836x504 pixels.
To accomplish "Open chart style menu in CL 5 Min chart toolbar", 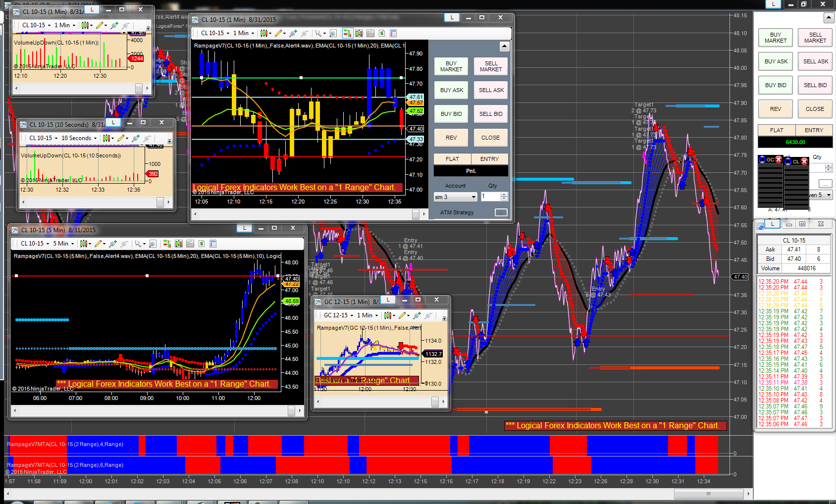I will (x=85, y=244).
